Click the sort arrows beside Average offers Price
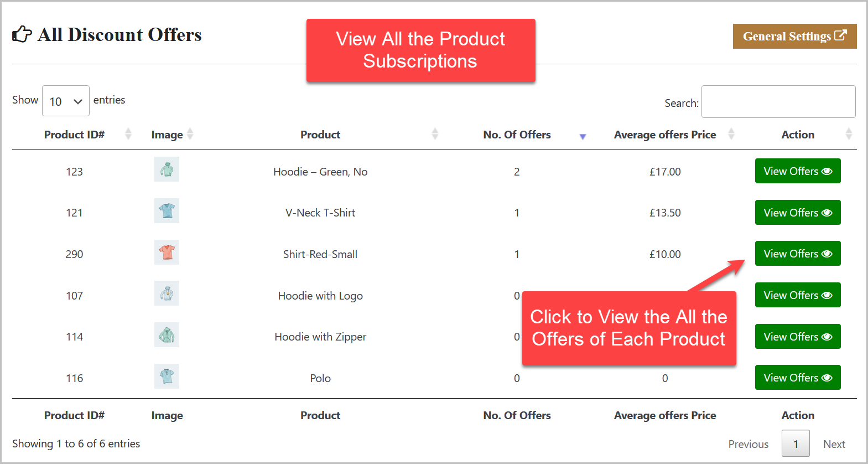The width and height of the screenshot is (868, 464). pos(731,134)
